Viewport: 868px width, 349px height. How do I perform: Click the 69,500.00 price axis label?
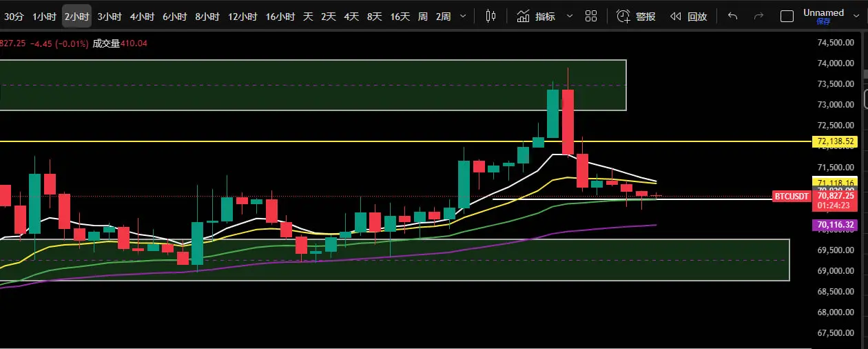click(x=834, y=250)
